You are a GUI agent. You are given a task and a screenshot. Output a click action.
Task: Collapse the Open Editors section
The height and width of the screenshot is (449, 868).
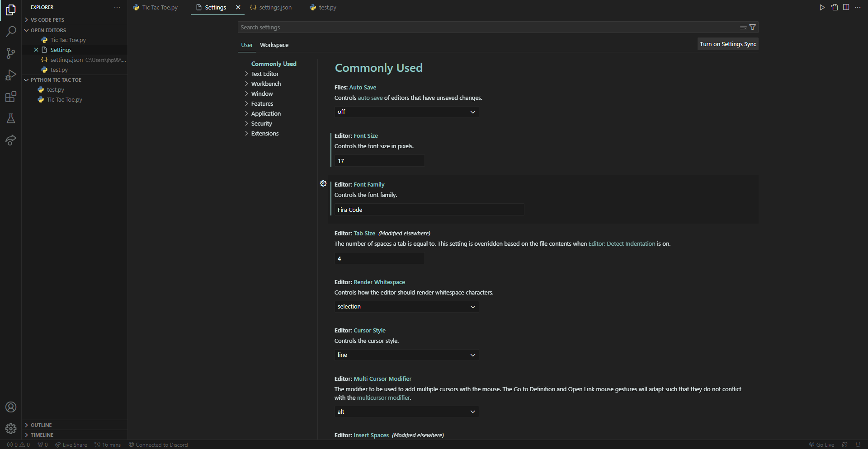click(x=75, y=30)
